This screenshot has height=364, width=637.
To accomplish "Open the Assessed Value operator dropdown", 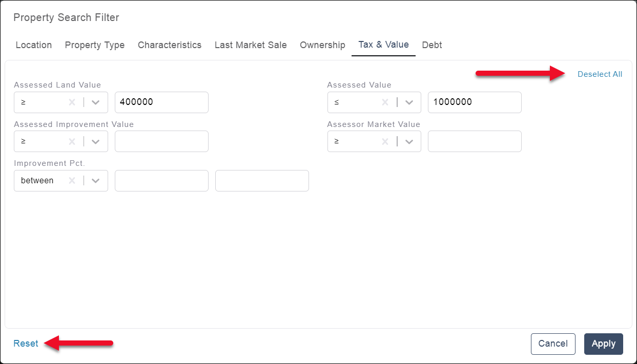I will pos(409,102).
